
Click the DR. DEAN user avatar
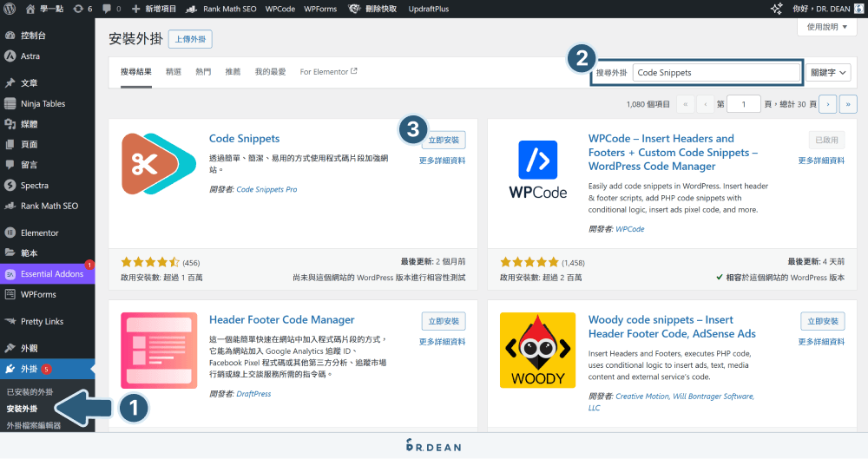(x=858, y=9)
